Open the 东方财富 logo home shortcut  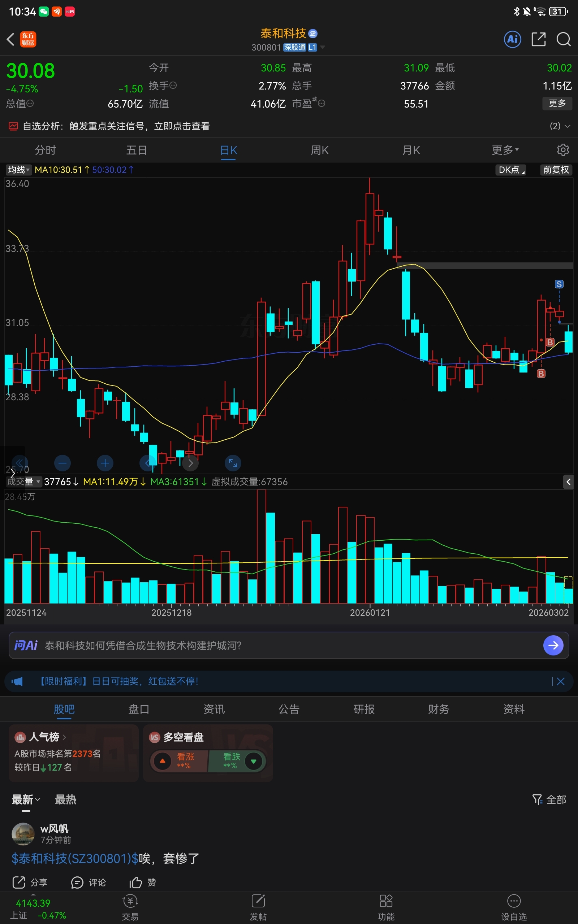click(28, 39)
